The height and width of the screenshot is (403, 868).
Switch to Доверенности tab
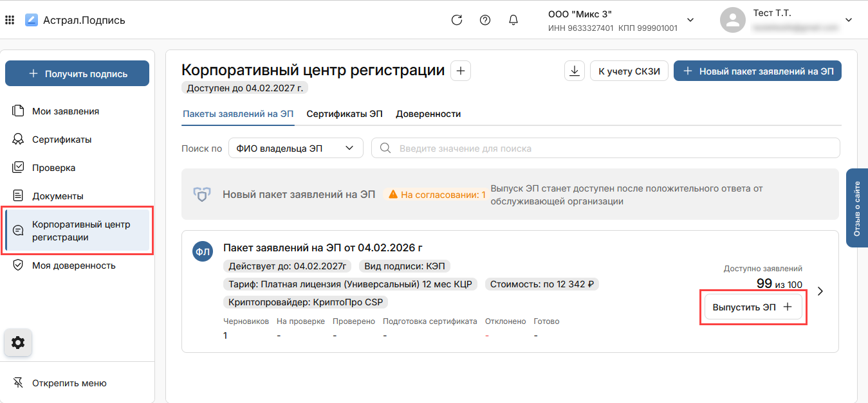point(428,114)
